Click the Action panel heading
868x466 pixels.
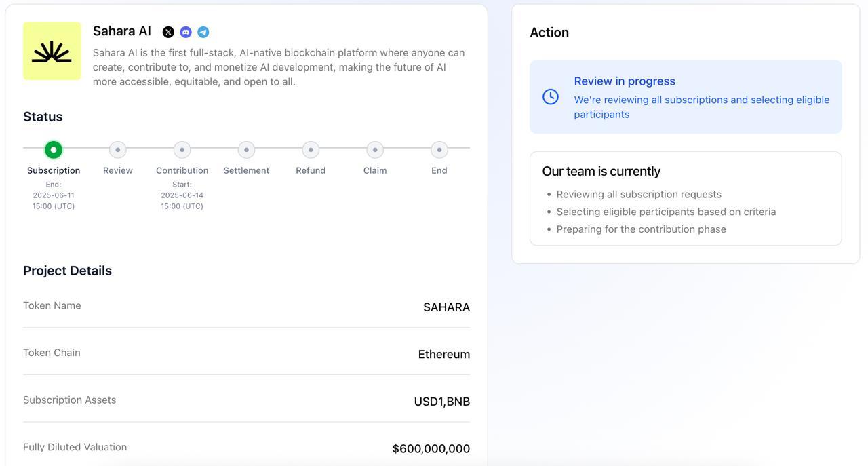tap(549, 33)
